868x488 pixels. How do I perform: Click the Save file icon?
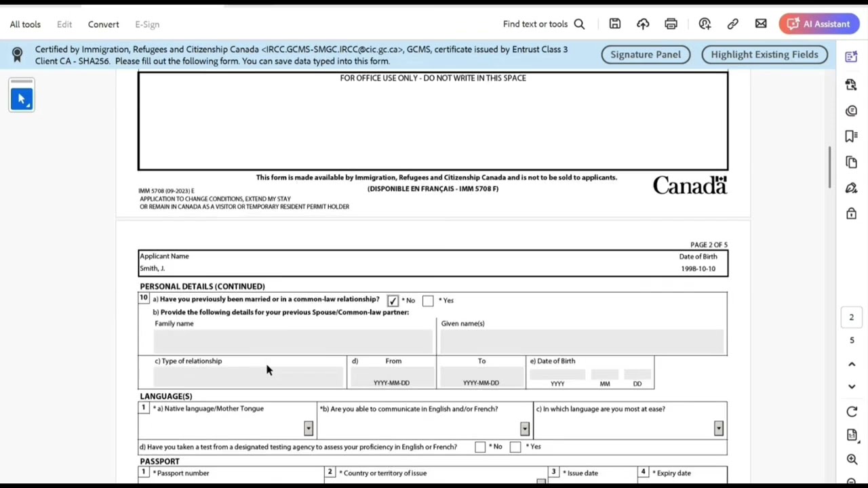pos(615,24)
